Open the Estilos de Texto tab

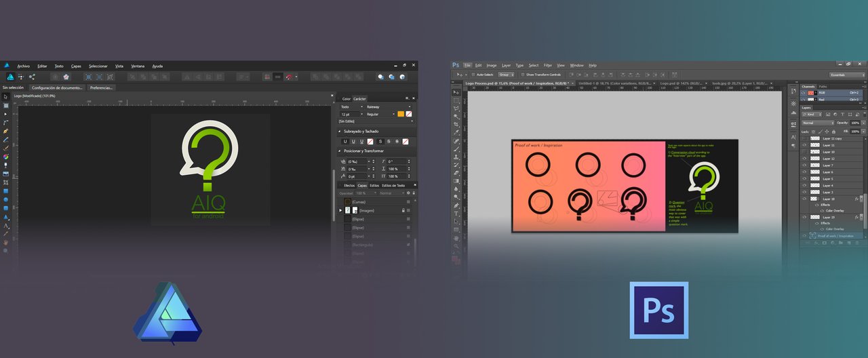pyautogui.click(x=393, y=185)
